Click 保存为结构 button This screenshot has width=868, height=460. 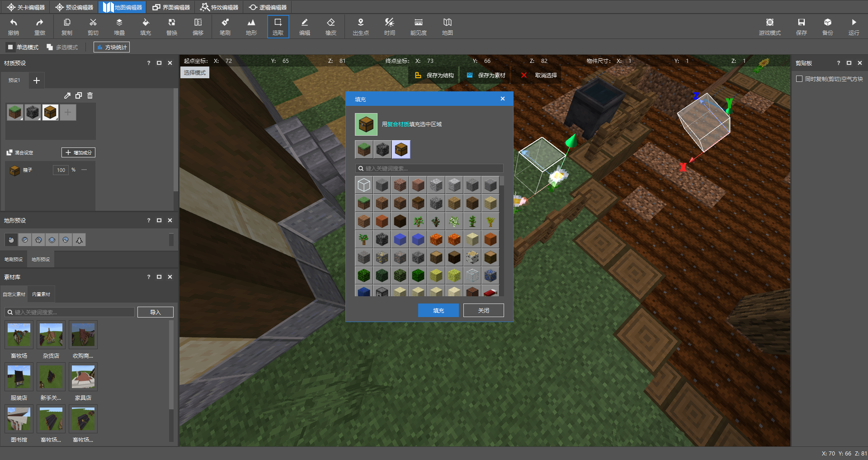434,75
